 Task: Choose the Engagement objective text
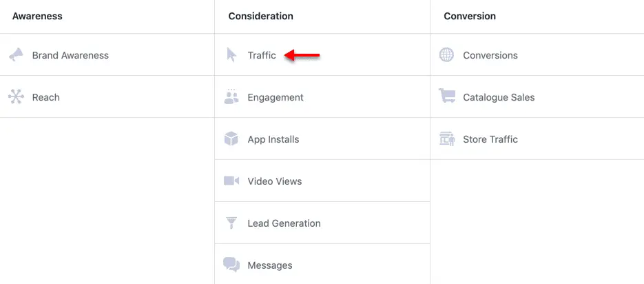(x=276, y=97)
